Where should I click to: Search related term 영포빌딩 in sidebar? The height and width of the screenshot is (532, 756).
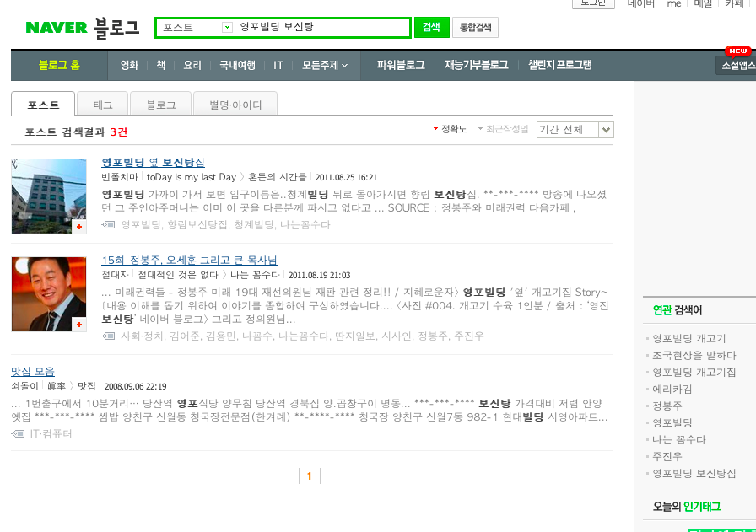click(672, 423)
